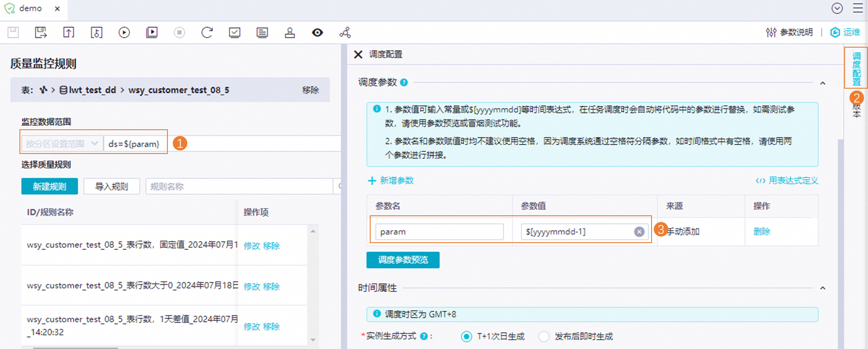Click the wsy_customer_test_08_5 table name
The width and height of the screenshot is (868, 349).
click(x=178, y=90)
